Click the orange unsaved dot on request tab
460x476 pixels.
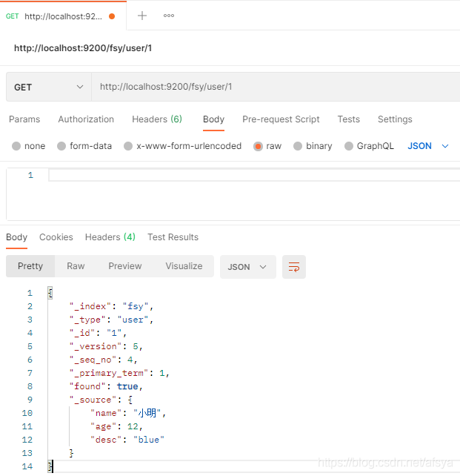click(x=112, y=16)
